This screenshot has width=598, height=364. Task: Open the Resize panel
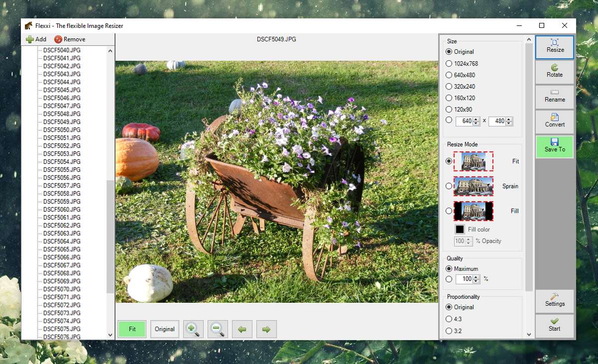(555, 47)
